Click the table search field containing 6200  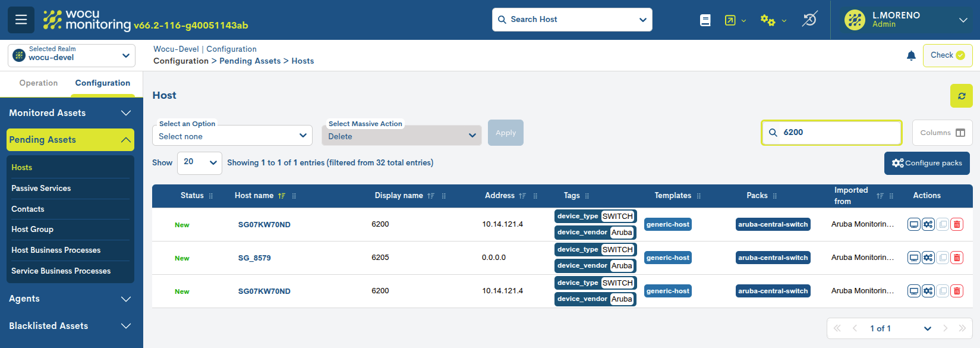pos(838,133)
